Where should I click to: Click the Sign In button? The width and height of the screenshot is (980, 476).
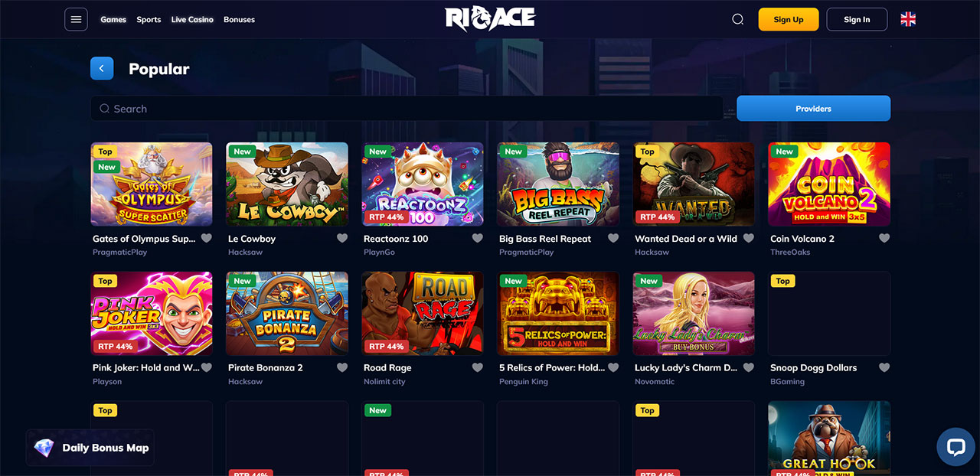(857, 19)
